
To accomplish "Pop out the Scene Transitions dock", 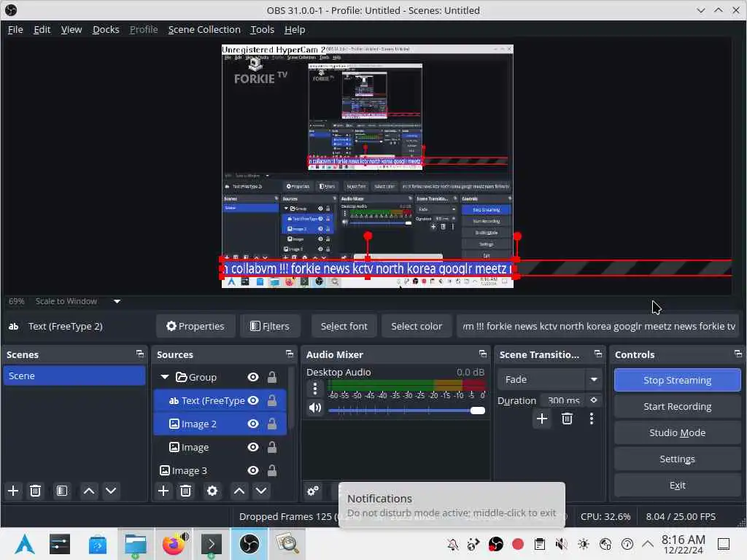I will click(x=598, y=354).
